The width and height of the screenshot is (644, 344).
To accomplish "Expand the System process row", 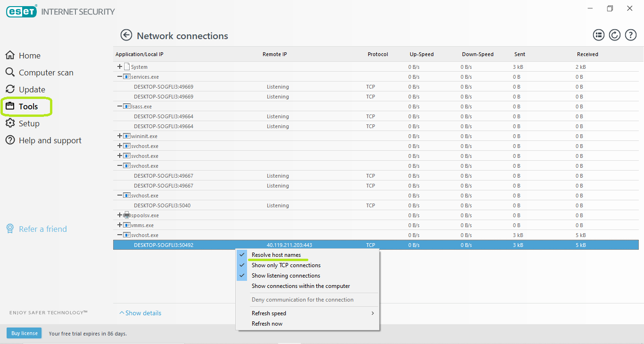I will 120,67.
